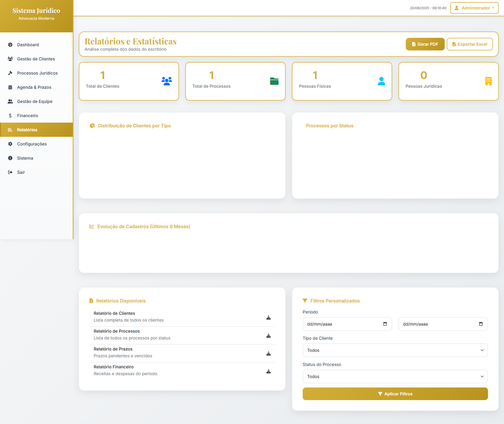Download the Relatório de Prazos report

tap(268, 353)
